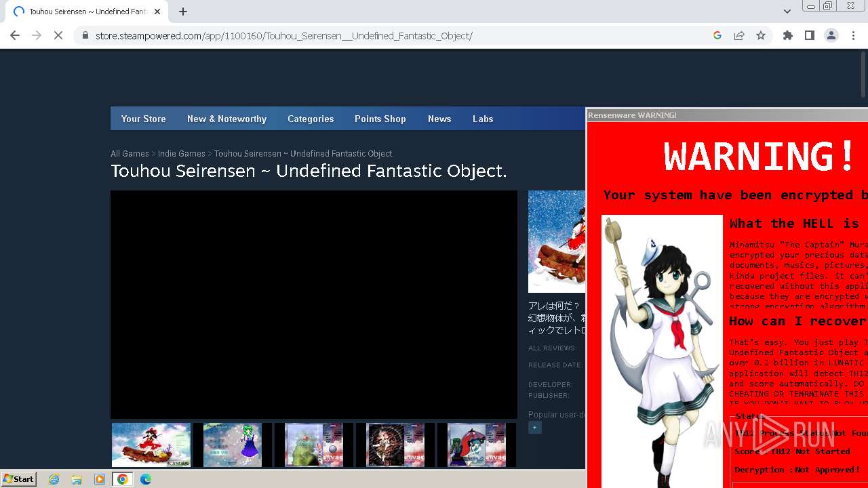Open the Your Store menu

[x=143, y=119]
